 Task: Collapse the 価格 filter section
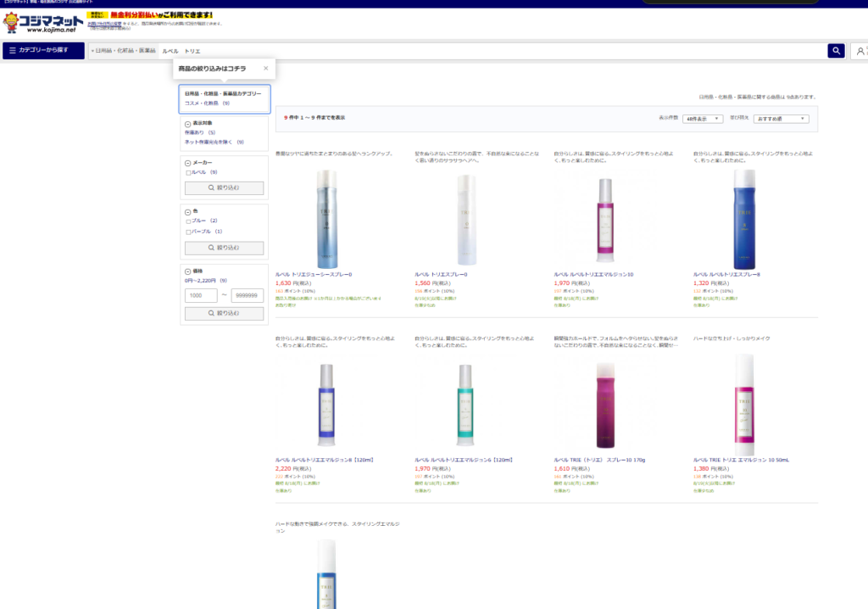point(187,271)
